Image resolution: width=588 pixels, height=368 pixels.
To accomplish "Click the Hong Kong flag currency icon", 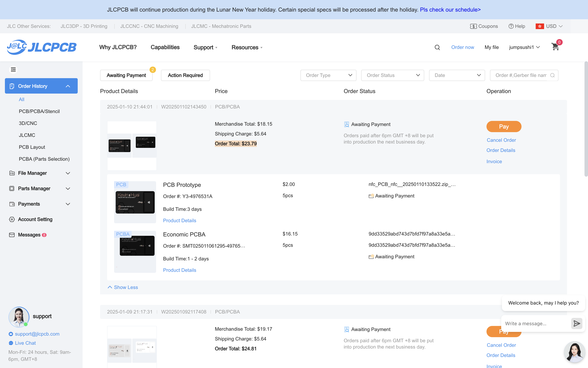I will (540, 26).
